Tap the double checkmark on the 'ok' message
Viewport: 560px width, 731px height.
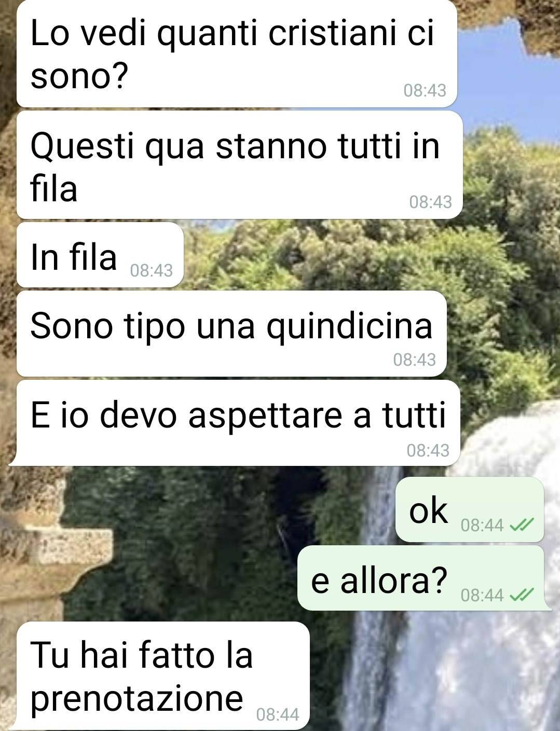click(521, 526)
